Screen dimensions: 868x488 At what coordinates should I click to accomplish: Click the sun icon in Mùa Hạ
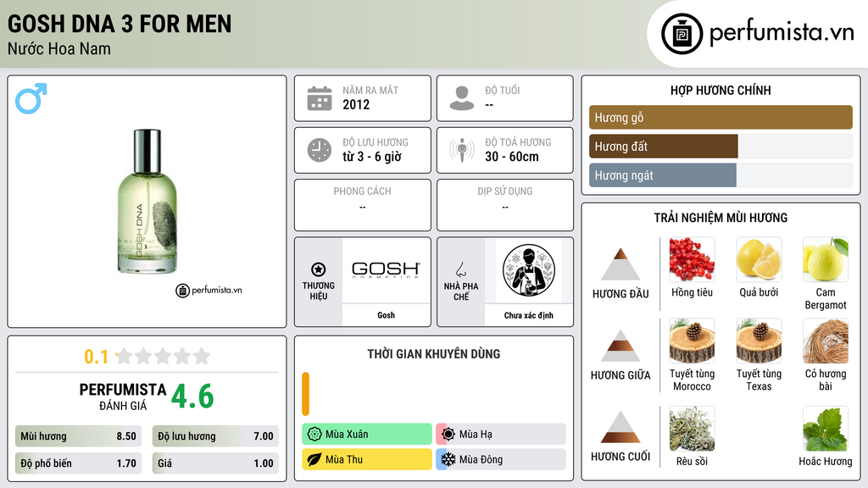pos(448,435)
